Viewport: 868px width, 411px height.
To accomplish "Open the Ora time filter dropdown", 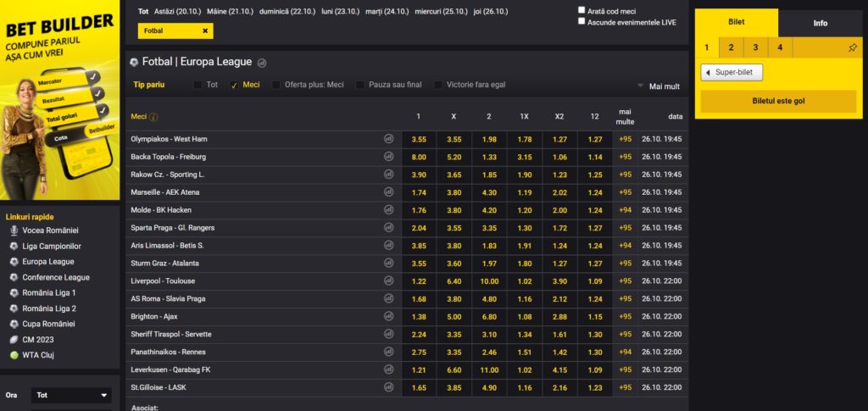I will tap(71, 396).
